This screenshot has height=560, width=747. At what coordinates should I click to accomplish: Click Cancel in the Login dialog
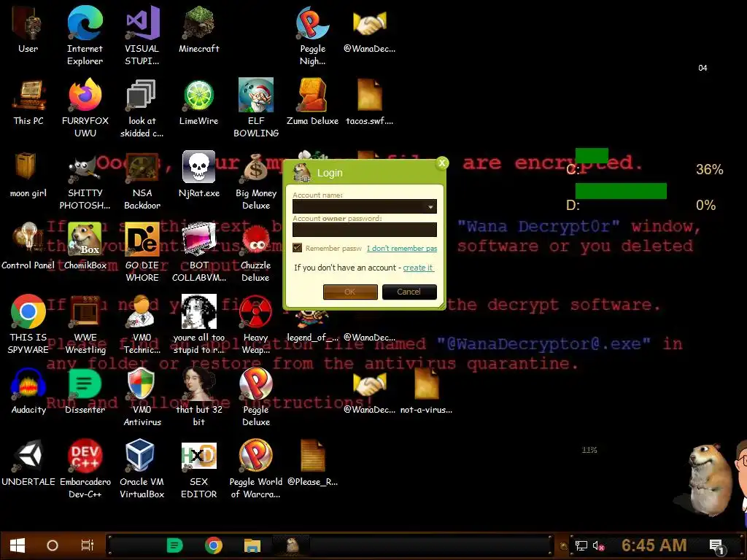point(409,292)
